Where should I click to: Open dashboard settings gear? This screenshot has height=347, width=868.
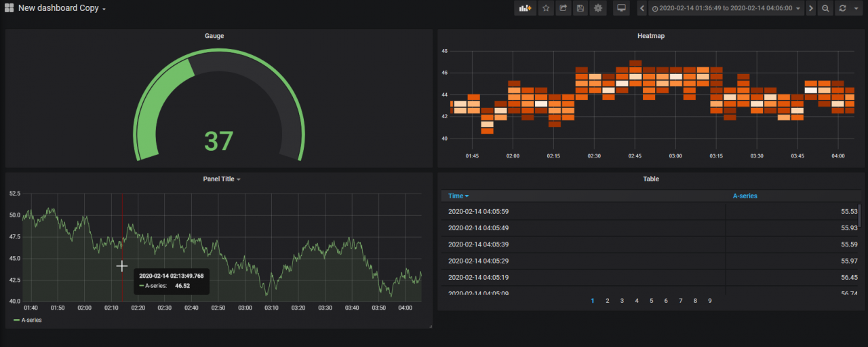[x=597, y=8]
